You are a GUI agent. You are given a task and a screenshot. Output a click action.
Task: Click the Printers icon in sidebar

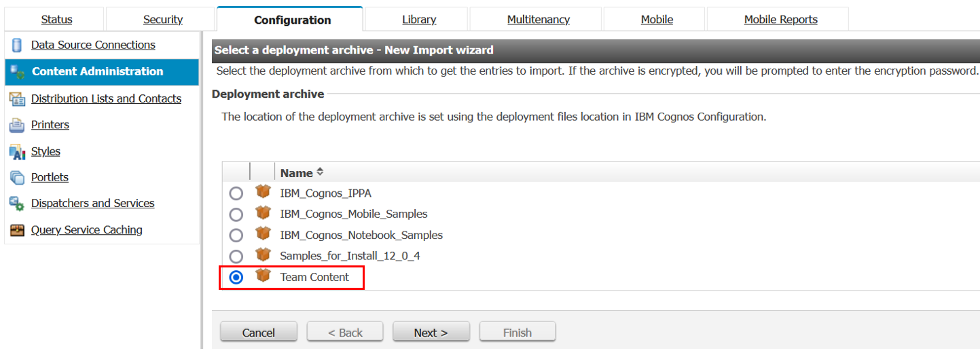tap(17, 126)
